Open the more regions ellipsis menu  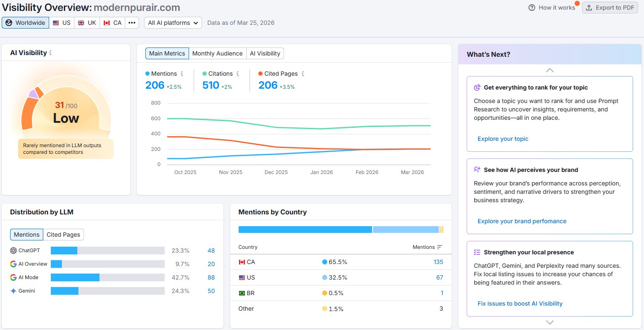click(x=132, y=23)
